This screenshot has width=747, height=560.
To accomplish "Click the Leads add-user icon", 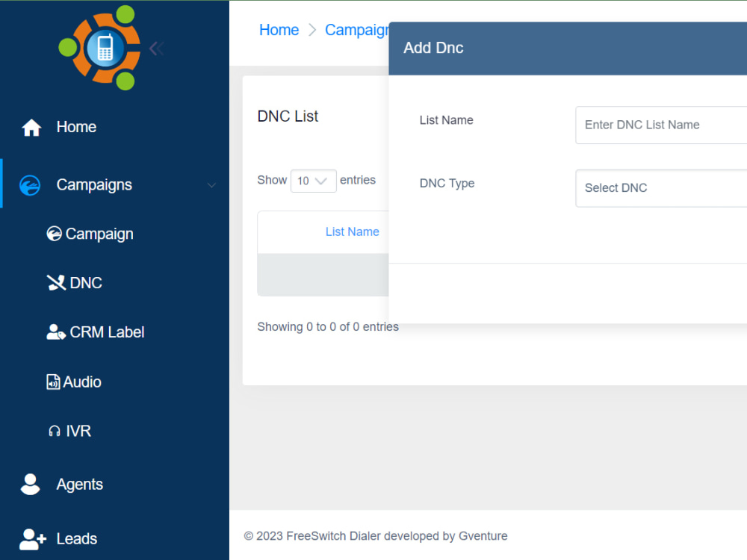I will 33,539.
